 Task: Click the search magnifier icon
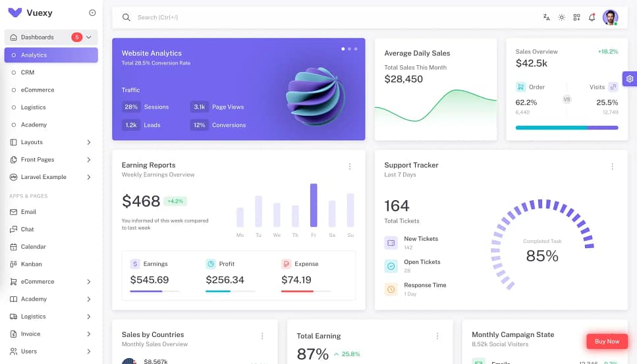click(x=126, y=17)
